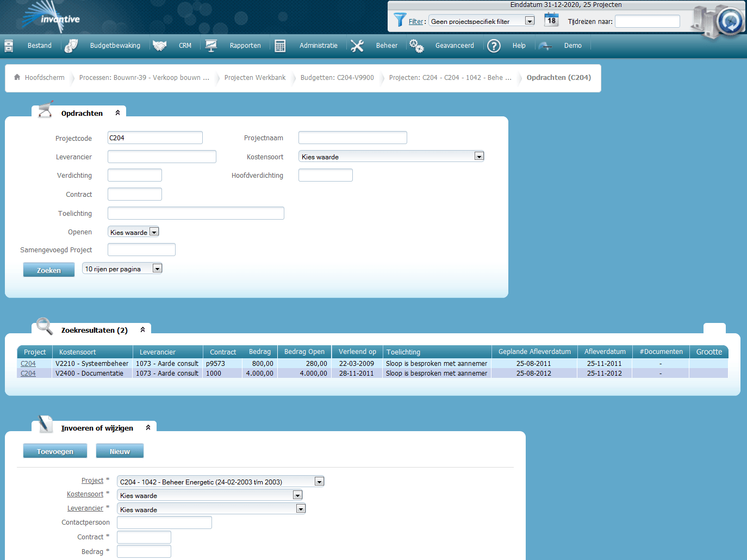Open the Bestand menu
The image size is (747, 560).
tap(39, 46)
